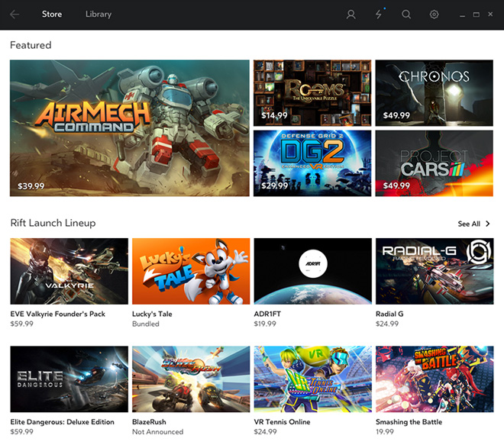
Task: Open Rooms The Unsolvable Puzzle tile
Action: [312, 93]
